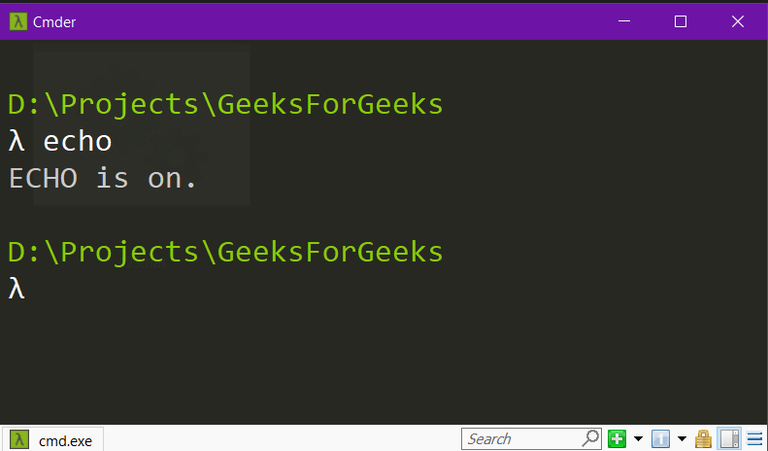Toggle the alternative mode pane icon
This screenshot has height=451, width=768.
(x=729, y=439)
